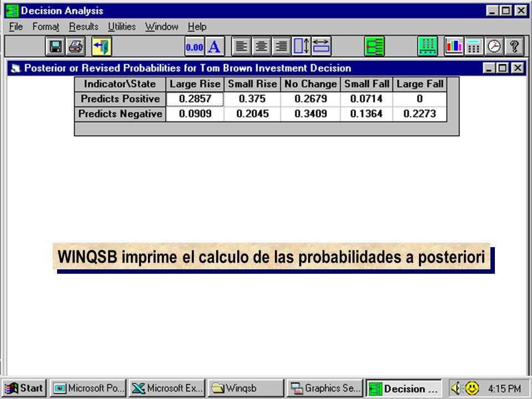Open the Winqsb folder taskbar button

pyautogui.click(x=245, y=388)
